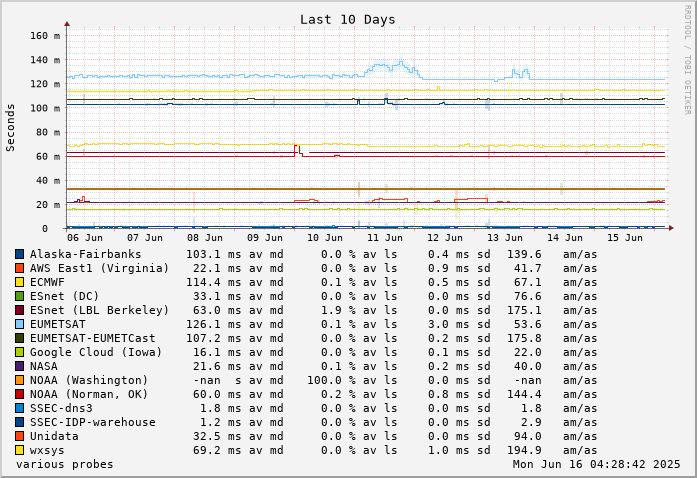697x478 pixels.
Task: Select the Alaska-Fairbanks label
Action: (85, 254)
